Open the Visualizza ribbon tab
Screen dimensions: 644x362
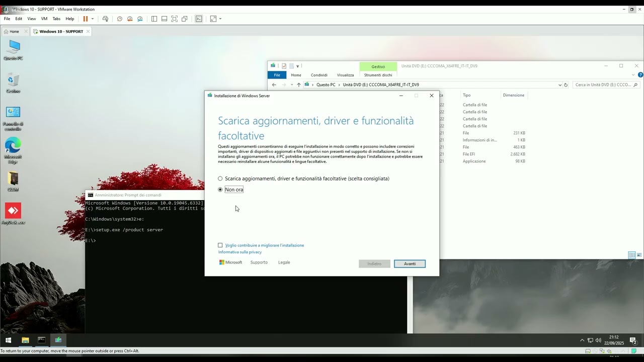click(346, 75)
